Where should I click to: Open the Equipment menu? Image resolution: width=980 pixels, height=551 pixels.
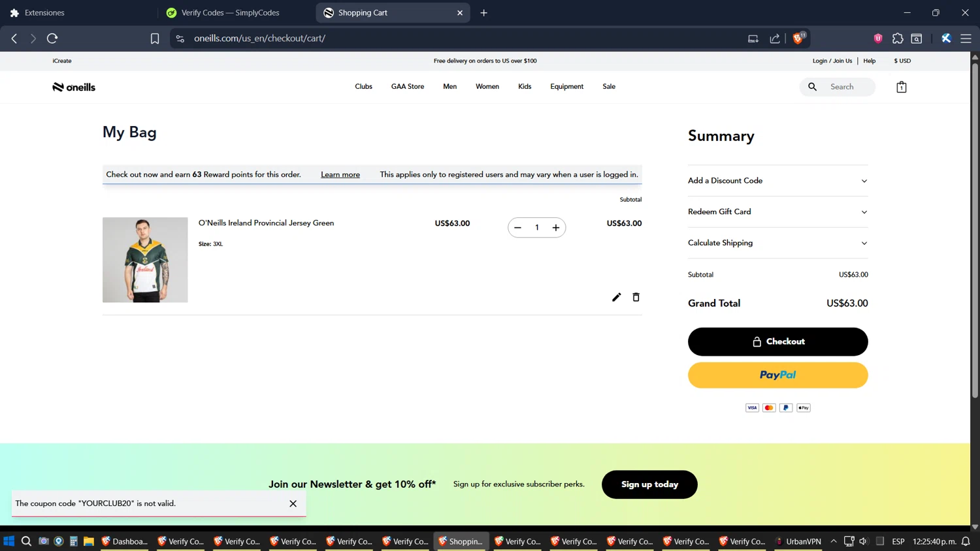(x=566, y=86)
